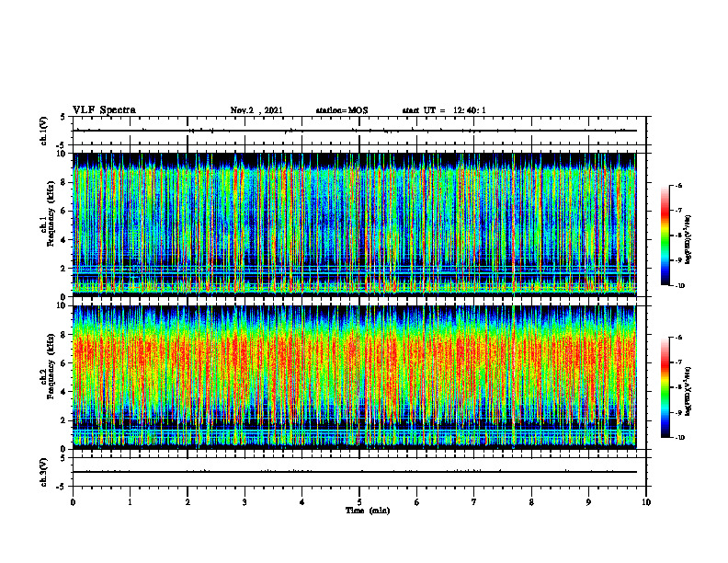Click time axis tick label '1'
This screenshot has height=563, width=728.
tap(130, 502)
